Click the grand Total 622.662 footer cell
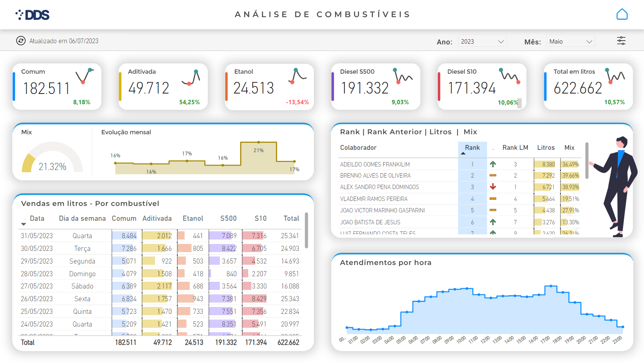 [288, 342]
